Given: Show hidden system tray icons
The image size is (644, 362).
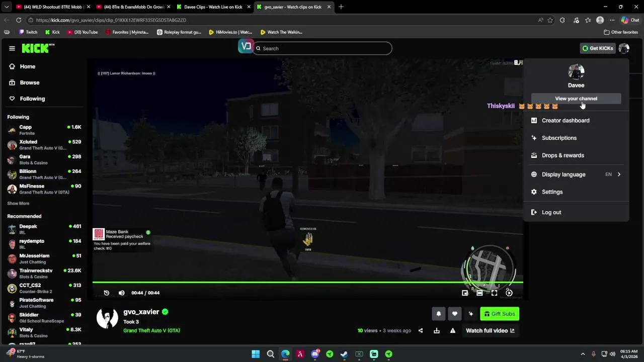Looking at the screenshot, I should (x=583, y=354).
